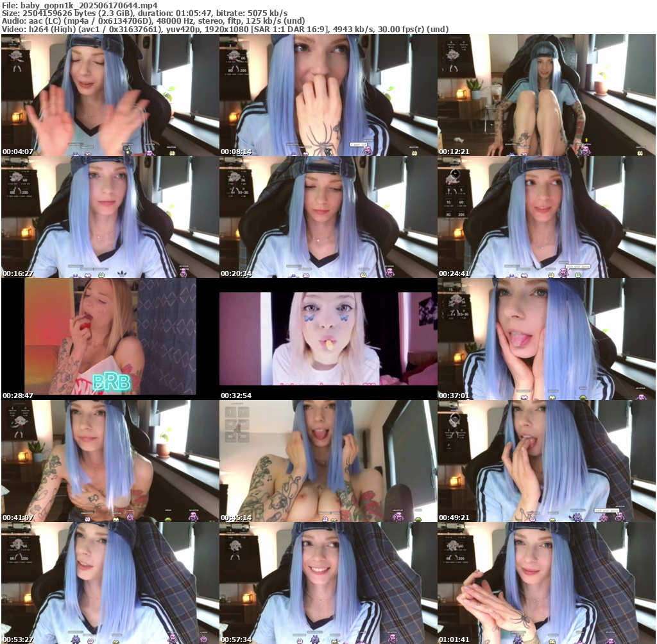Click the green BRB text overlay
This screenshot has height=644, width=657.
(x=111, y=383)
